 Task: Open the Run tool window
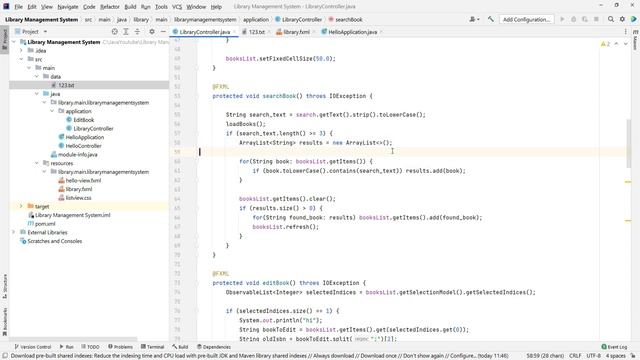click(67, 347)
